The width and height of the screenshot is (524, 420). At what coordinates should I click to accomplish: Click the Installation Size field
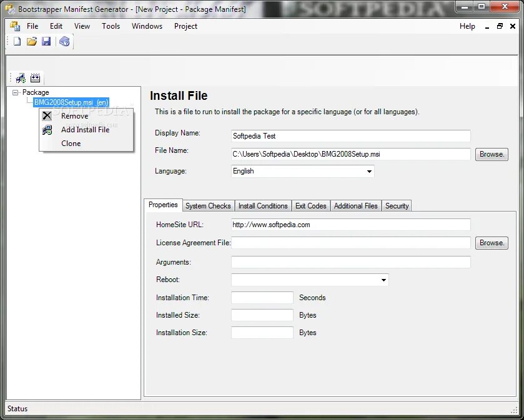point(262,333)
